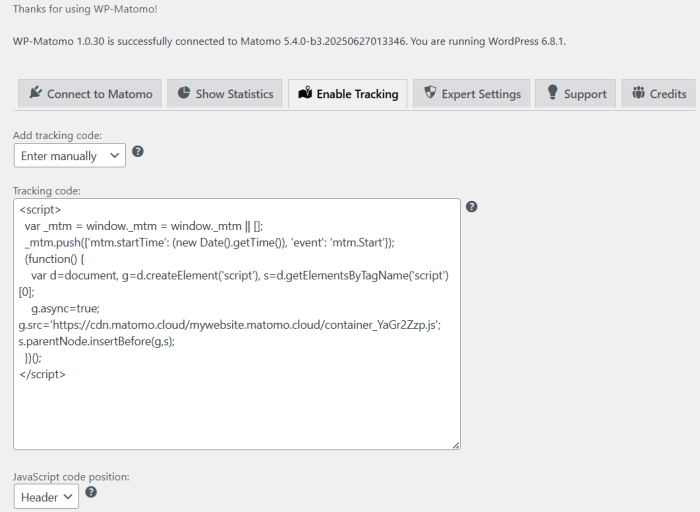This screenshot has height=512, width=700.
Task: Select the Enable Tracking tab
Action: [x=348, y=94]
